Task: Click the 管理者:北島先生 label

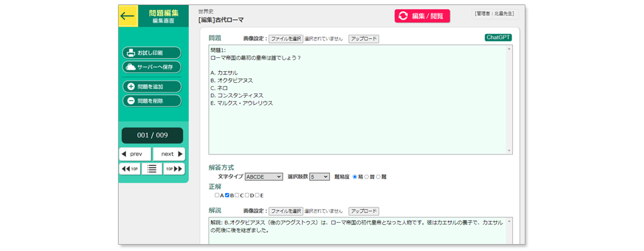Action: click(x=495, y=14)
